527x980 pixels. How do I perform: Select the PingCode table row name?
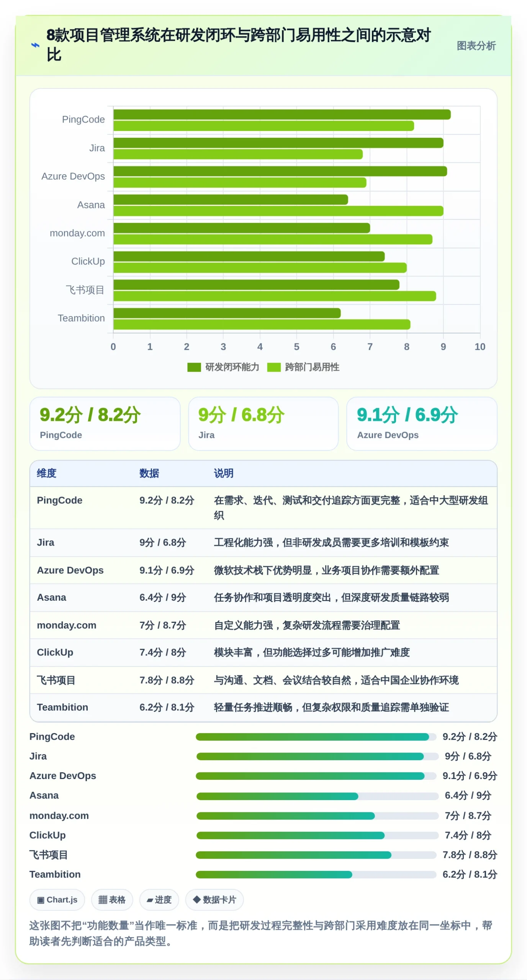click(x=60, y=500)
